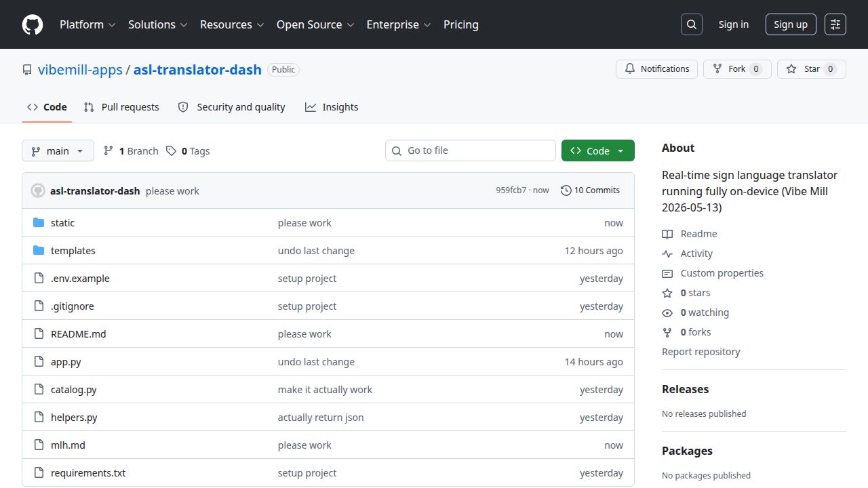Click the file icon for .env.example
This screenshot has width=868, height=488.
pos(39,279)
